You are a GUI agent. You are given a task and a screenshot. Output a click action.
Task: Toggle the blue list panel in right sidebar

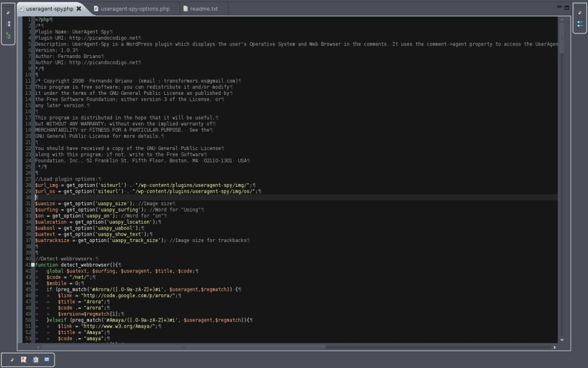[x=579, y=24]
